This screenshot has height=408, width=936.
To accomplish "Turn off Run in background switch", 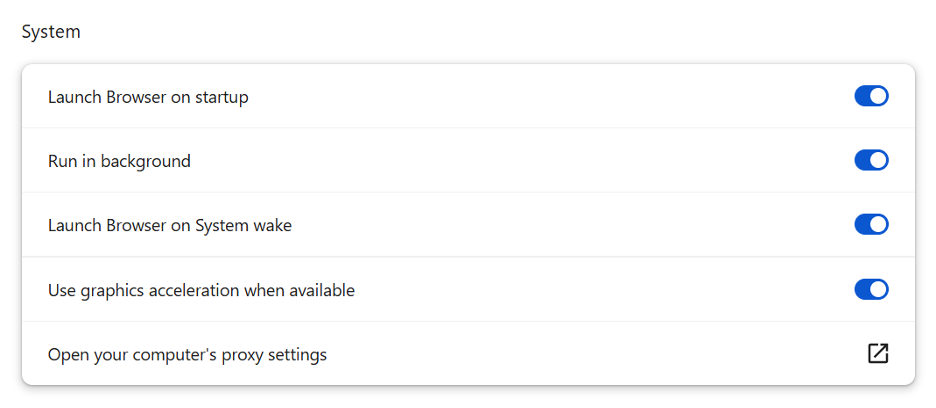I will pos(871,161).
